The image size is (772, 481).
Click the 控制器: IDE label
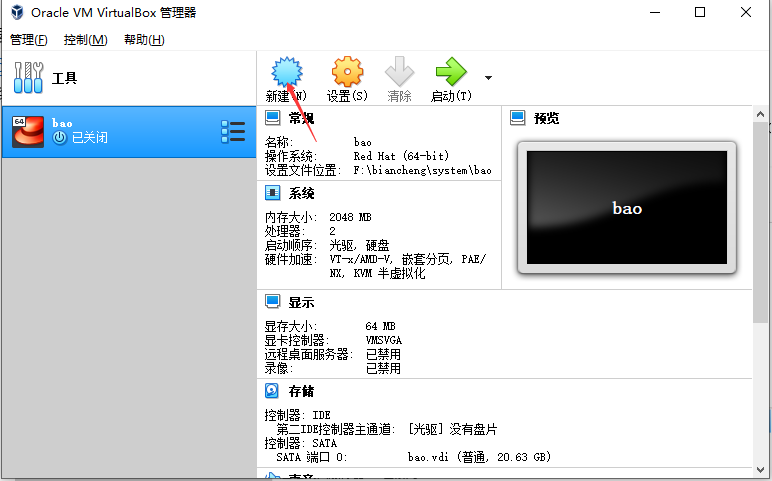[297, 415]
